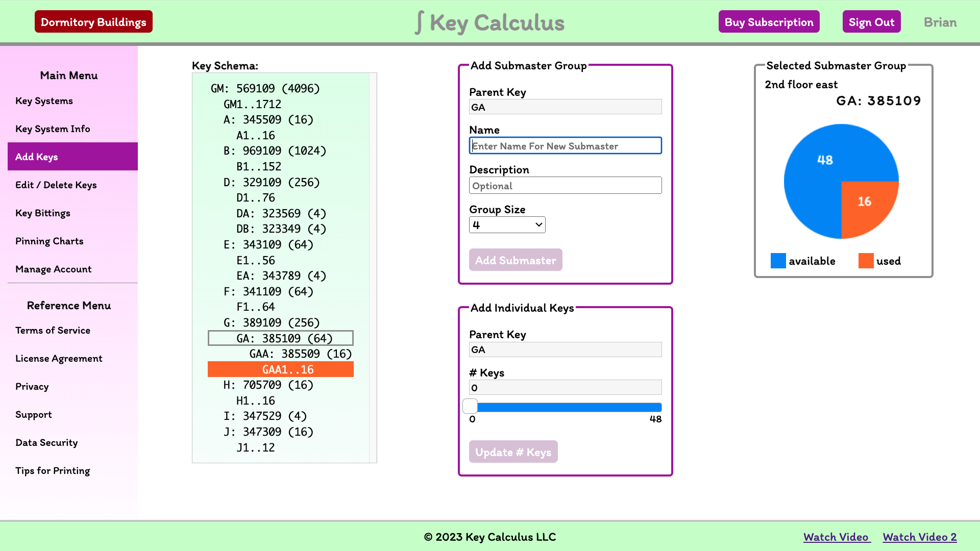Select the GM: 569109 (4096) row
This screenshot has width=980, height=551.
281,88
